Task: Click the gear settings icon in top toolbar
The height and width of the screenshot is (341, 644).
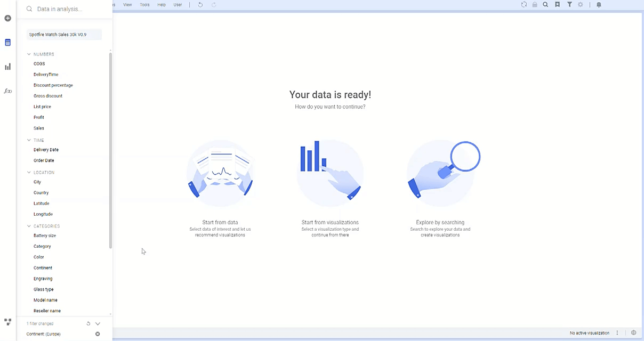Action: pyautogui.click(x=581, y=4)
